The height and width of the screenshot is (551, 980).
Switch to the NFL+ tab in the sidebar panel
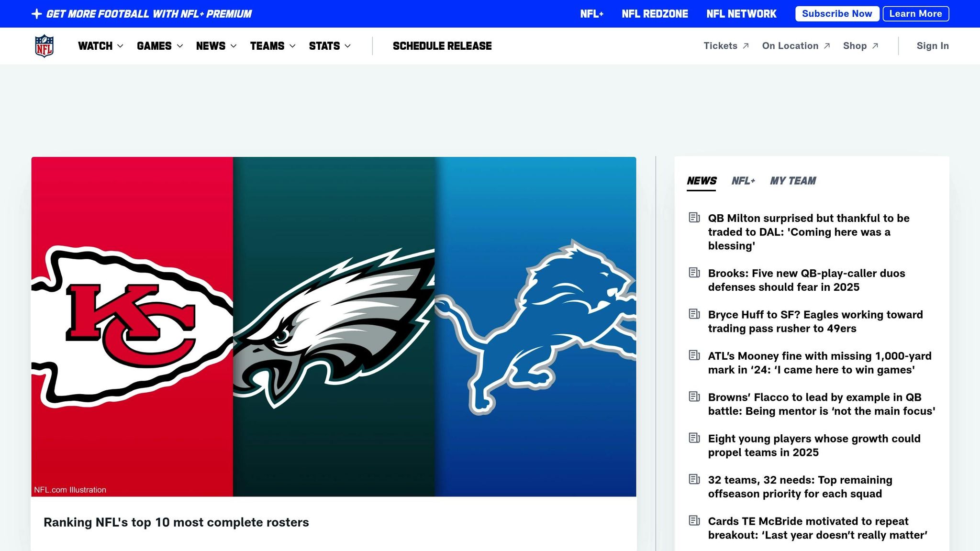743,181
